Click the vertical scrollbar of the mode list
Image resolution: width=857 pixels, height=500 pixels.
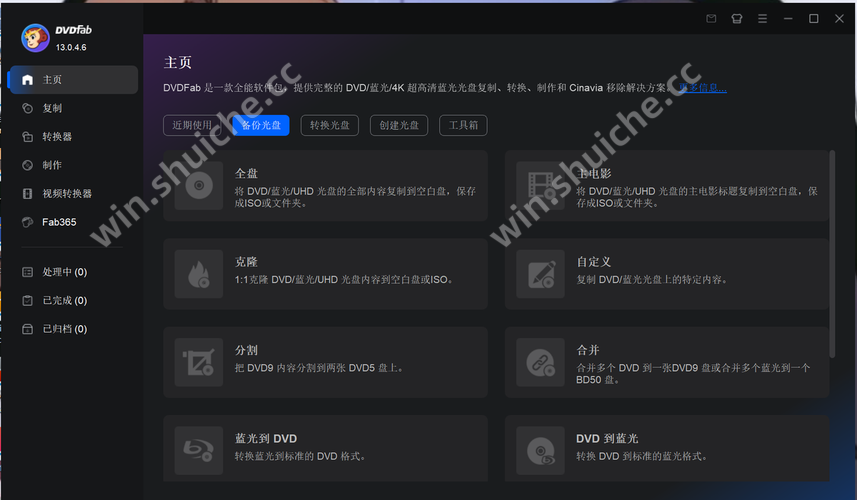832,254
